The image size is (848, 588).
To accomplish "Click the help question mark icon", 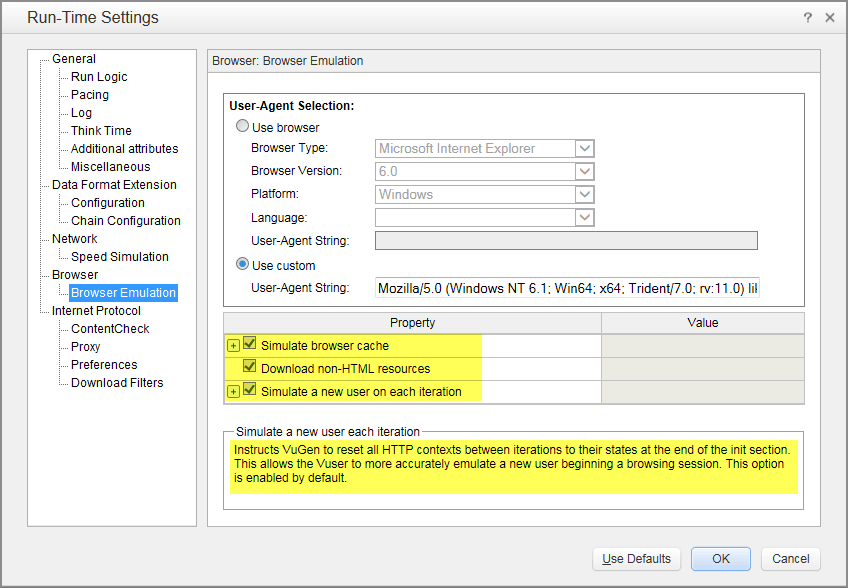I will click(807, 18).
